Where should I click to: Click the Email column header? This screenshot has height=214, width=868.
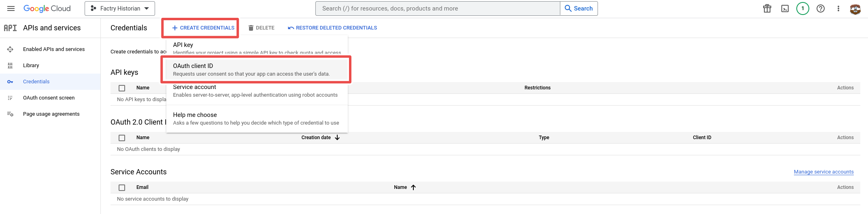143,187
